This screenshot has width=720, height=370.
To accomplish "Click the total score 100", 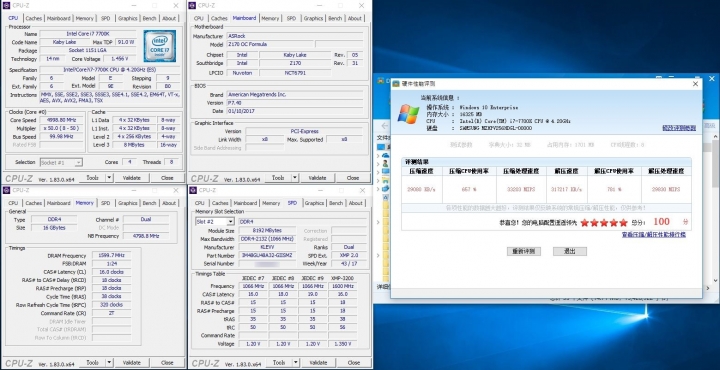I will coord(661,222).
